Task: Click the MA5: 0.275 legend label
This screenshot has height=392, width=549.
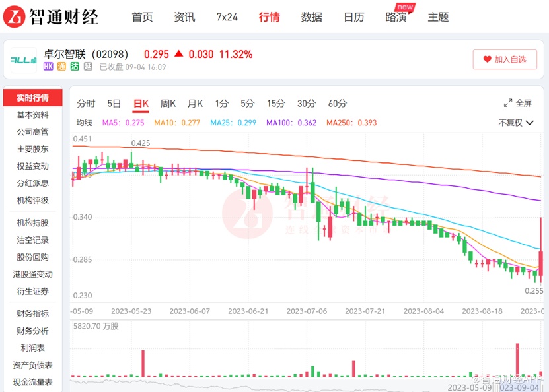Action: [x=124, y=123]
